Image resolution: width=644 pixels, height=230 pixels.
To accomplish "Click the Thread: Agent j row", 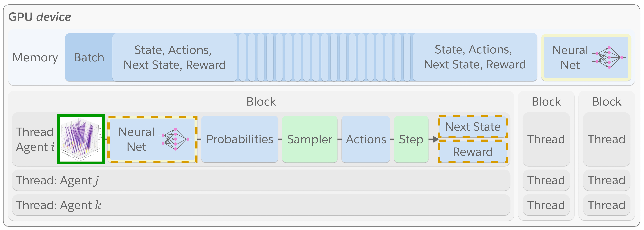I will [x=261, y=180].
